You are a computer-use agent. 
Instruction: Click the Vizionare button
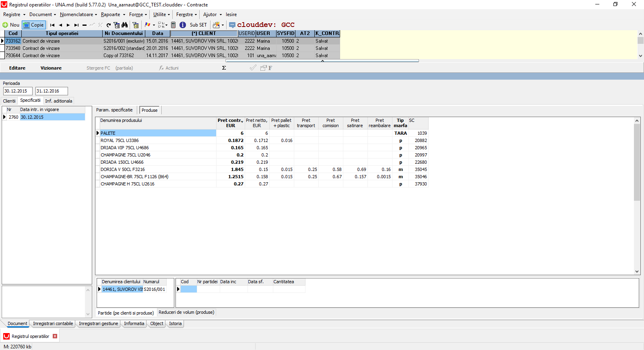click(x=51, y=68)
